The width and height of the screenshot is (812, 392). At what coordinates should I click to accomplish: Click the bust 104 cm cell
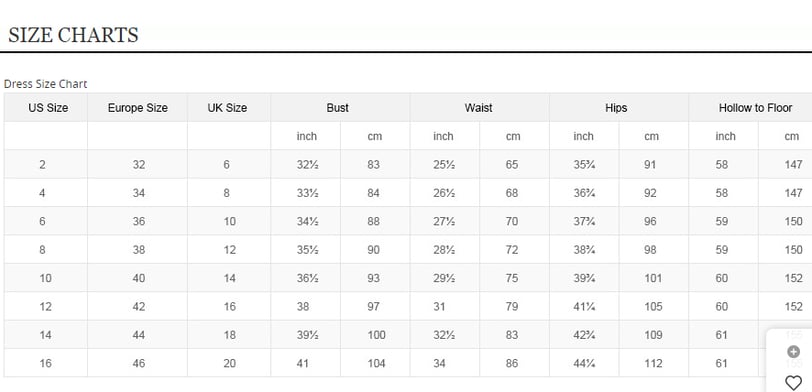pos(375,363)
